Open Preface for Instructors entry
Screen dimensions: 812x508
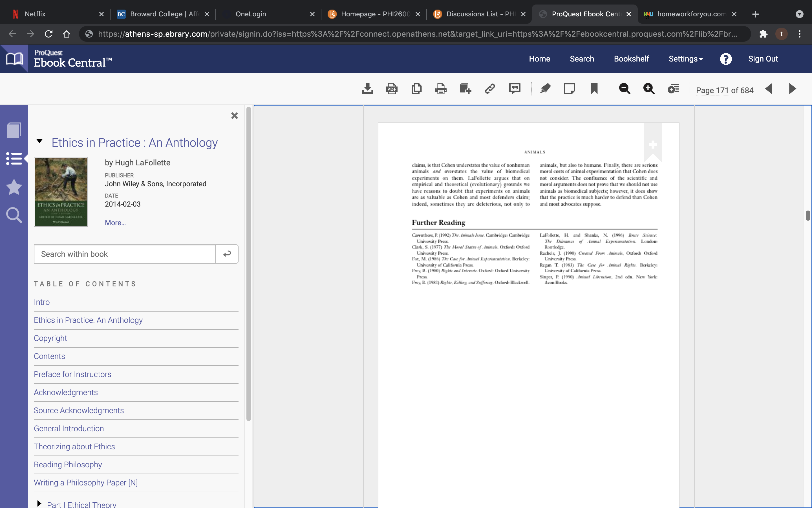click(x=72, y=374)
